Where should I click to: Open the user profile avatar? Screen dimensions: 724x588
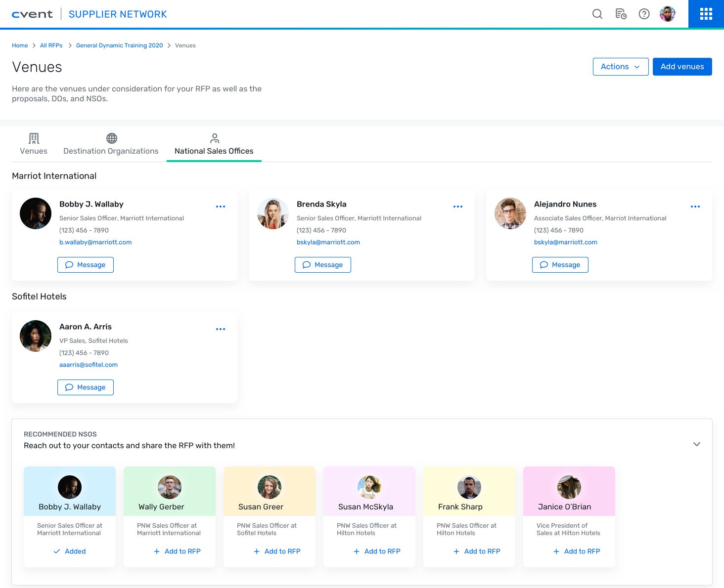point(668,14)
